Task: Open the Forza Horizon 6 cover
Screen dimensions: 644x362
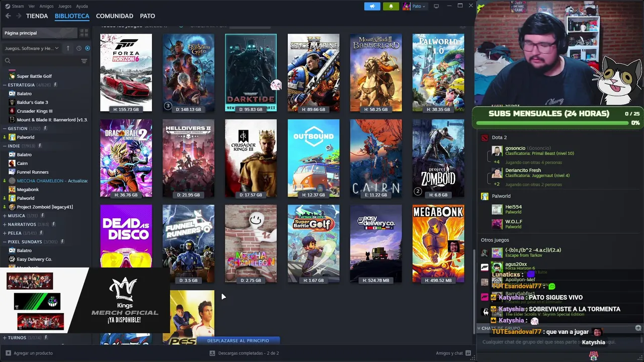Action: [x=126, y=72]
